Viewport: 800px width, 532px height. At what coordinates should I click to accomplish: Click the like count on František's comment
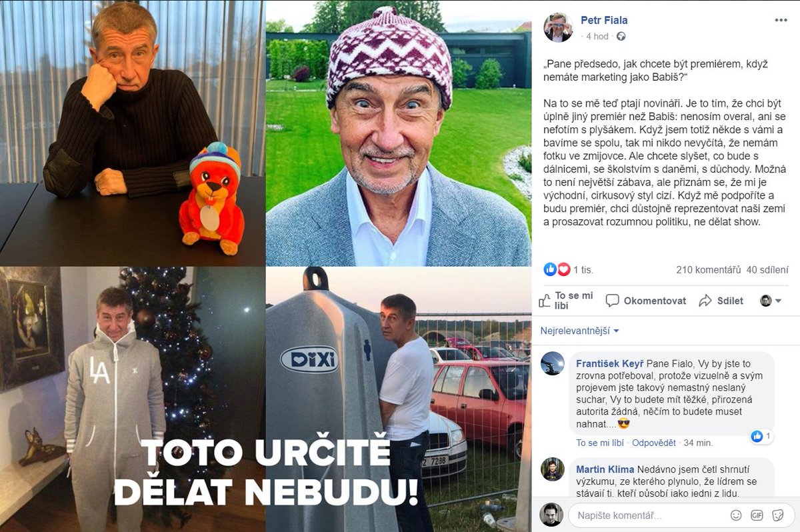click(761, 437)
